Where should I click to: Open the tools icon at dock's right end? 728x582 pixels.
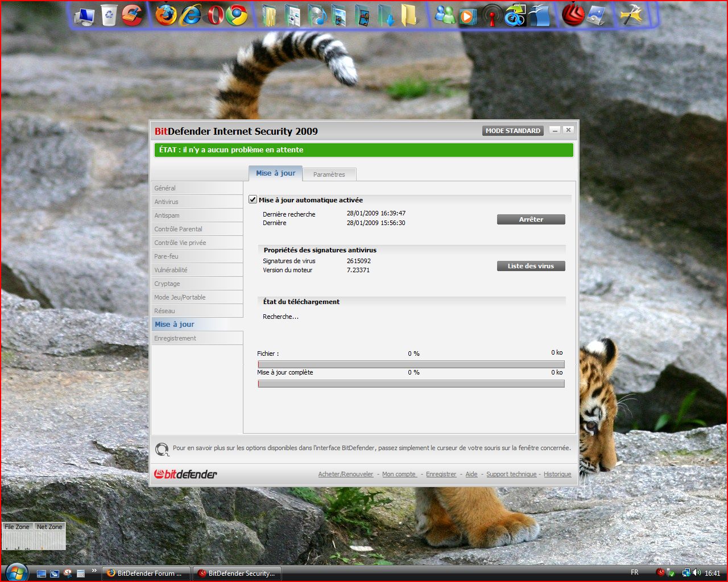point(631,15)
